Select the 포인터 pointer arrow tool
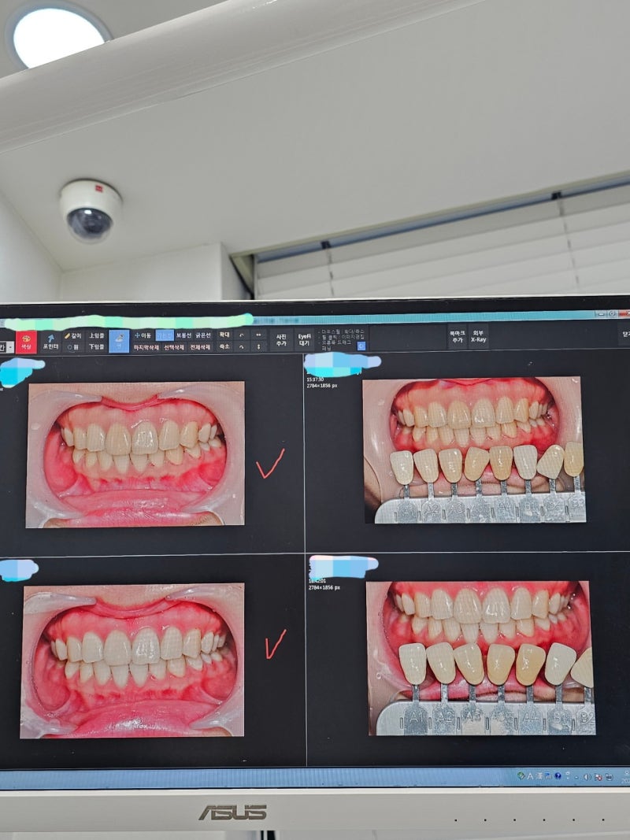Image resolution: width=630 pixels, height=840 pixels. pyautogui.click(x=50, y=342)
